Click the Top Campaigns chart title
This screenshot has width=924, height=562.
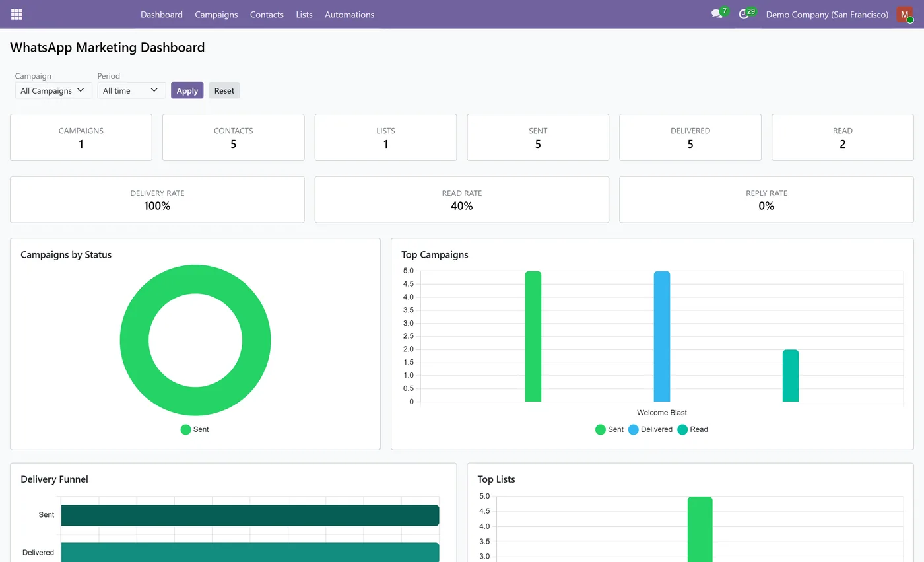tap(435, 254)
